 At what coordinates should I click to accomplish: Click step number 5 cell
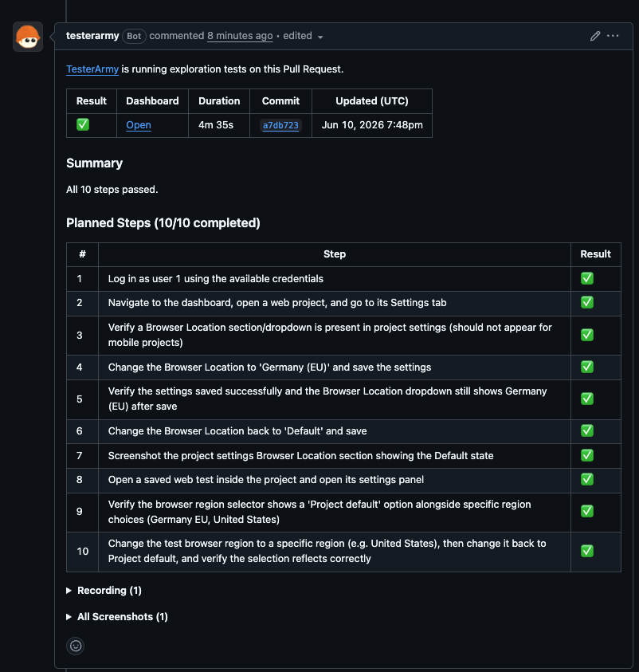point(83,399)
